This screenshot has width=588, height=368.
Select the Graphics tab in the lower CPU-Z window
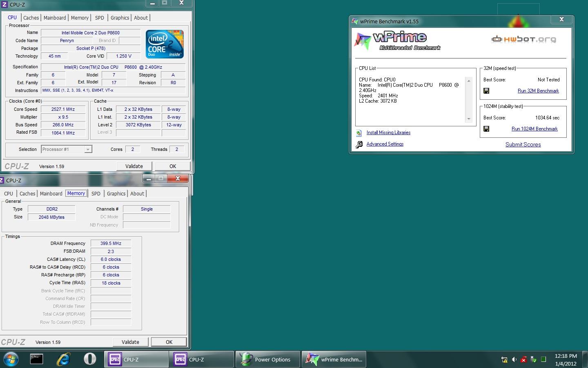(116, 193)
